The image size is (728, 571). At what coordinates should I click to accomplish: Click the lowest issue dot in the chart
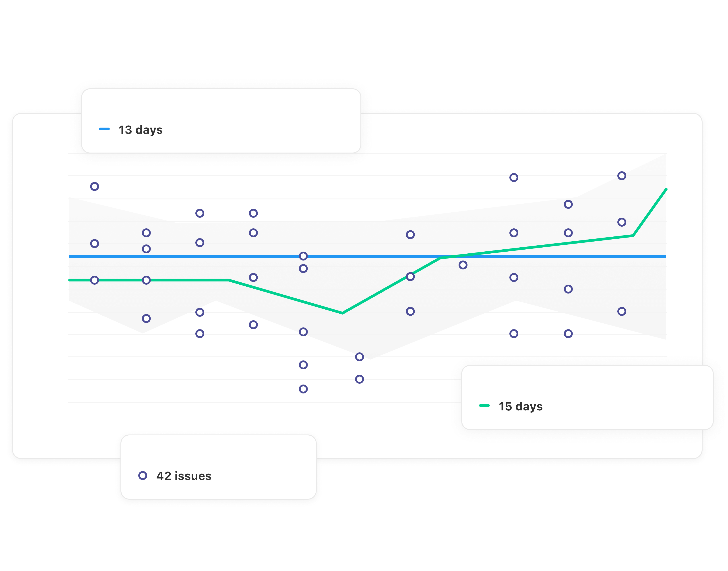[303, 389]
